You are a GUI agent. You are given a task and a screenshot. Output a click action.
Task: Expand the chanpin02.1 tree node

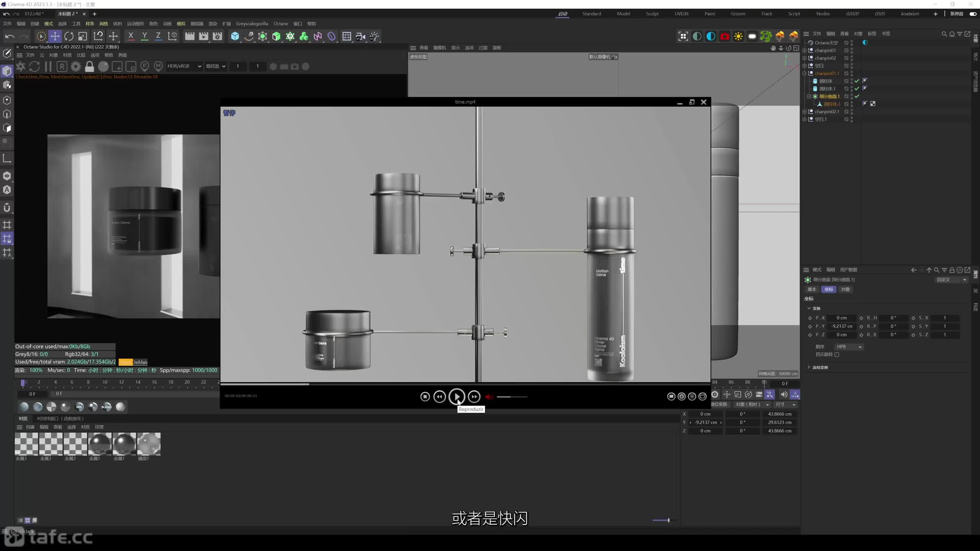804,112
